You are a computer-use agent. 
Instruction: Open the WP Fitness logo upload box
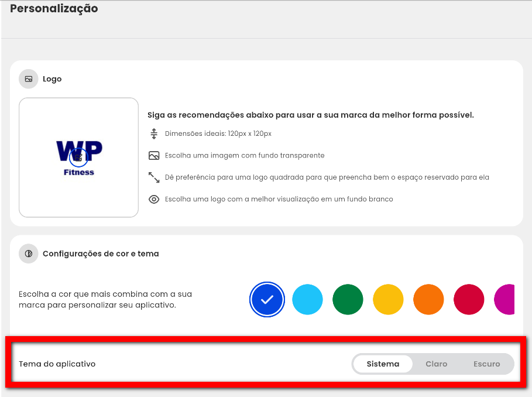(x=79, y=158)
